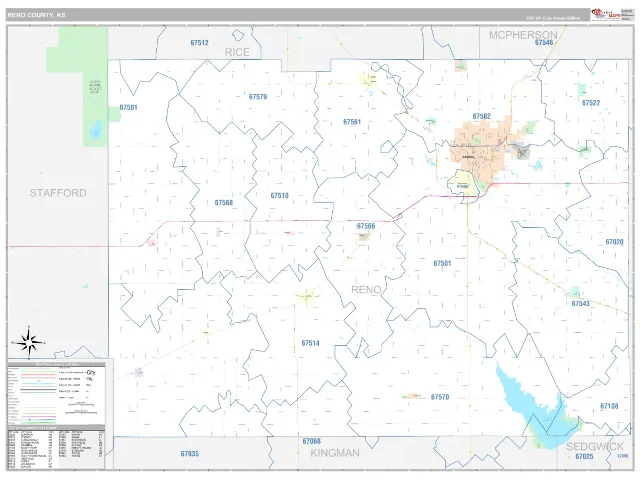
Task: Select the 67501 ZIP code label
Action: coord(442,263)
